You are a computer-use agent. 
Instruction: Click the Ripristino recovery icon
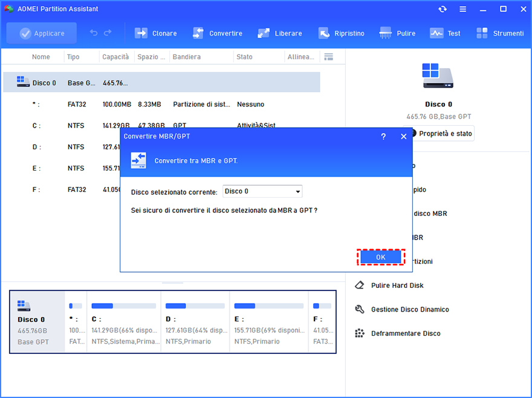click(323, 33)
